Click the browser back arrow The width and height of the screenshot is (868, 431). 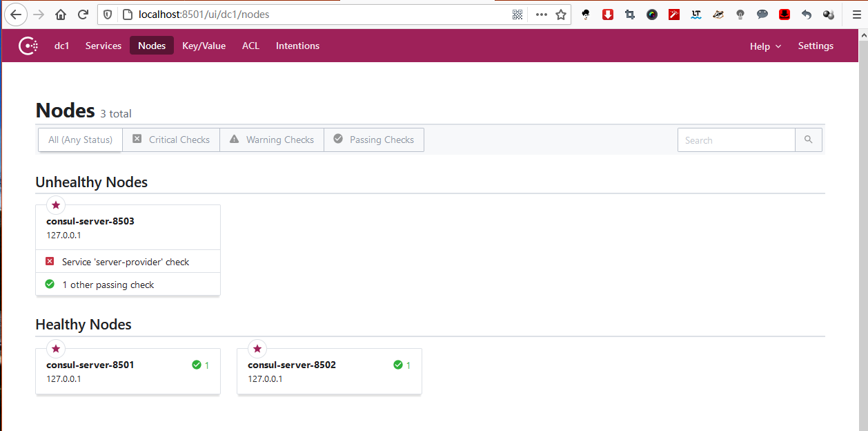pyautogui.click(x=17, y=15)
